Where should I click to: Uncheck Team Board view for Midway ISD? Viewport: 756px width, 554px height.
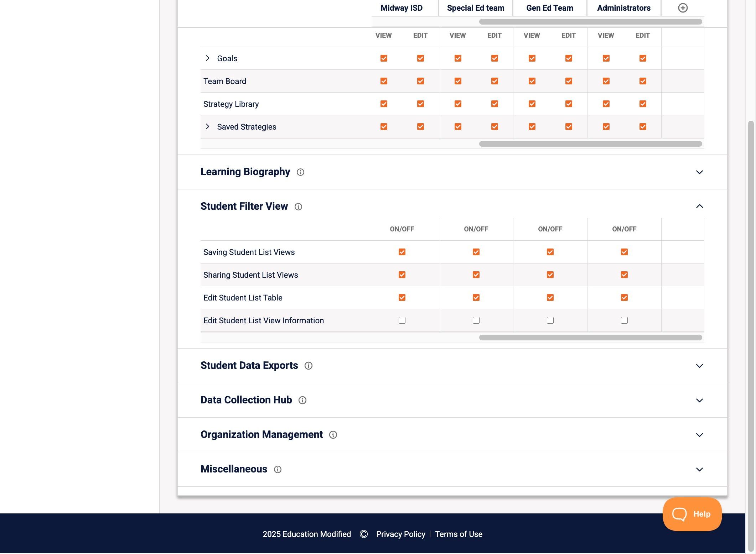coord(384,81)
